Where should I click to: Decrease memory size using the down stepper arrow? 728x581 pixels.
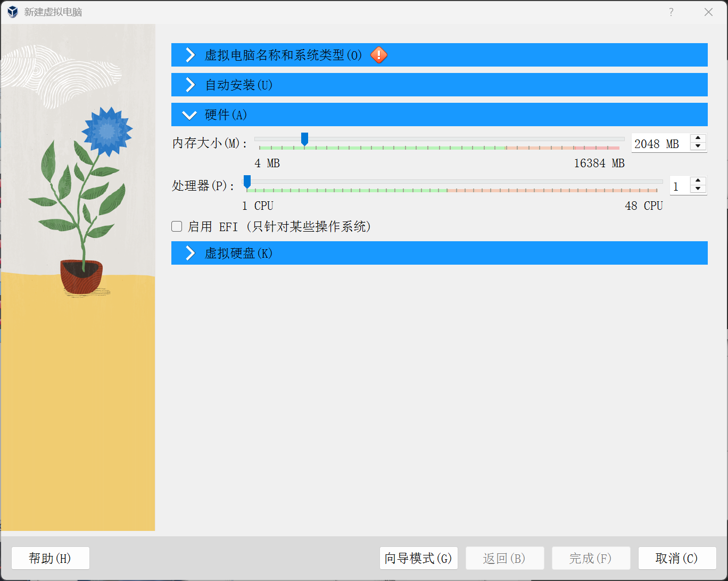[698, 147]
